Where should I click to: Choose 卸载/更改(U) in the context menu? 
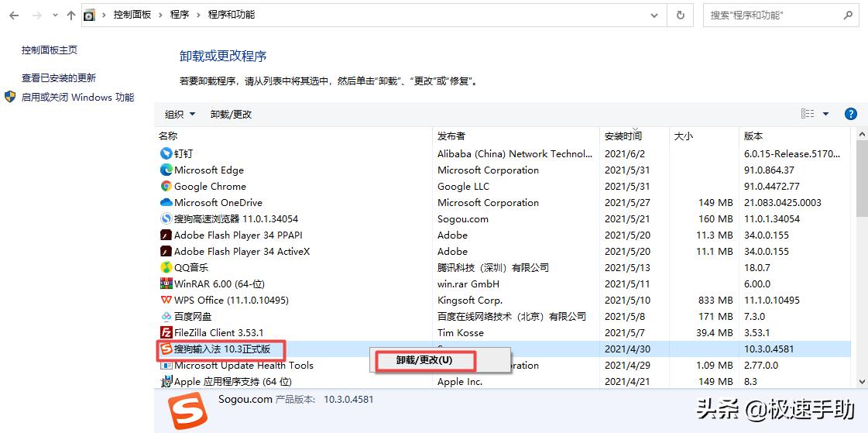(x=424, y=360)
